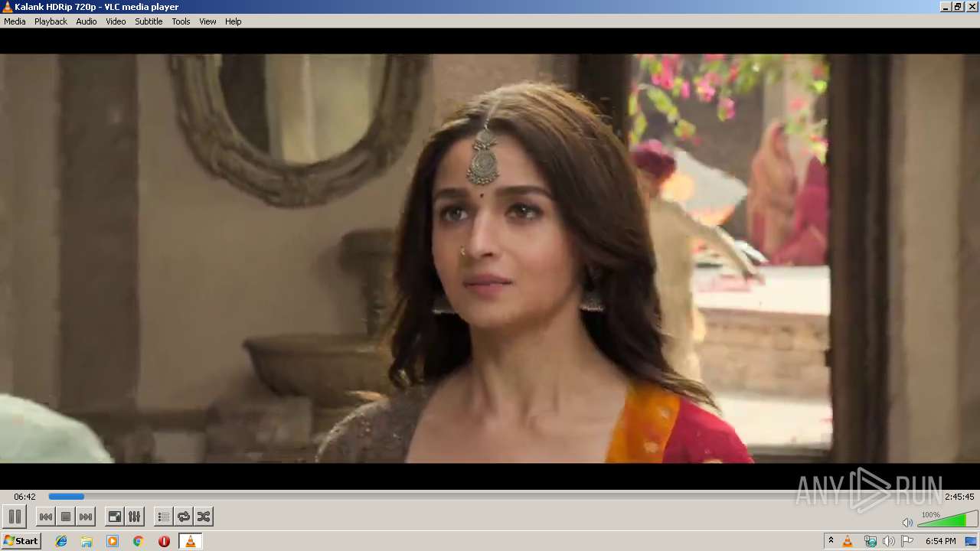Open the Subtitle menu

coord(149,21)
